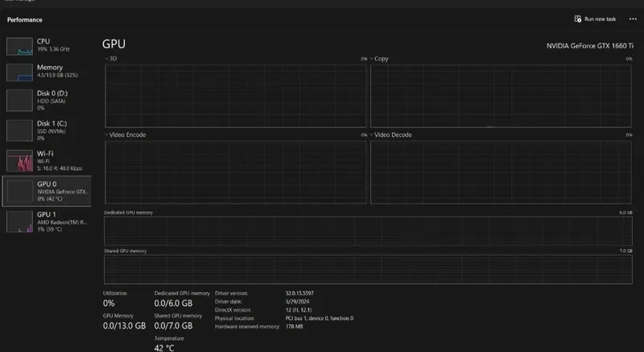Click the Physical location label

[234, 318]
